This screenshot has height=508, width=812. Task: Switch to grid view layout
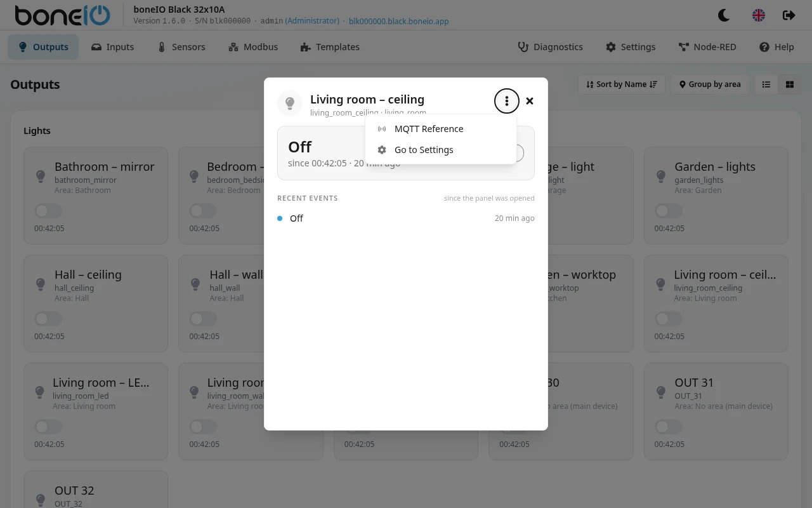click(790, 84)
